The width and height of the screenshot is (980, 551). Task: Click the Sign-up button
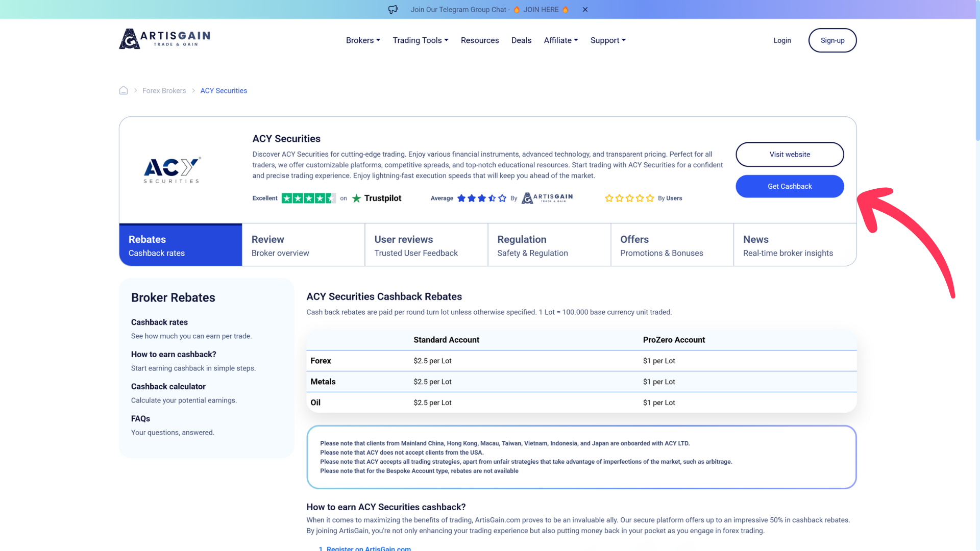point(832,40)
